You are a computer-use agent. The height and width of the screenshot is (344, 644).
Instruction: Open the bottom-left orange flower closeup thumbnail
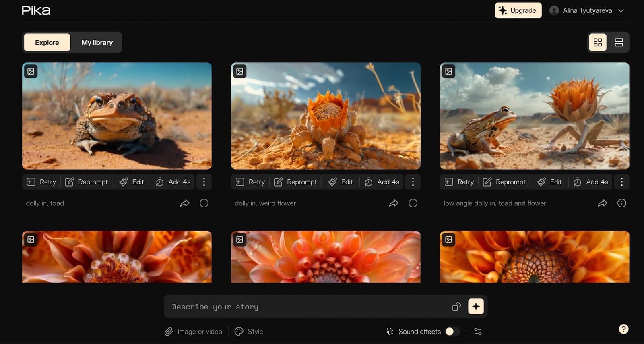point(117,257)
